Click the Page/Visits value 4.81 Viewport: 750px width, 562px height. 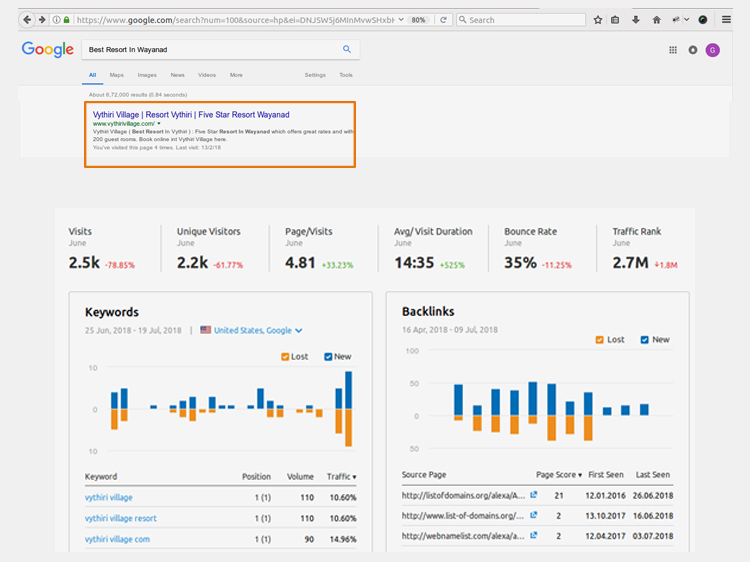[x=300, y=263]
